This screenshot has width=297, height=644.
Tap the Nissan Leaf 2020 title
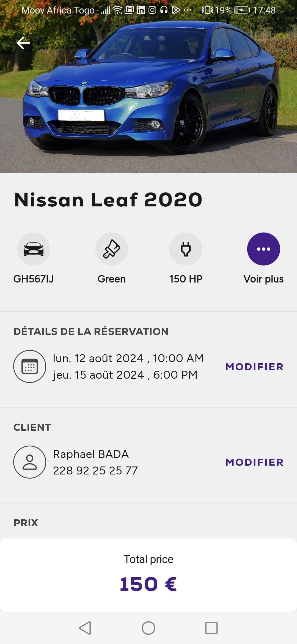108,200
